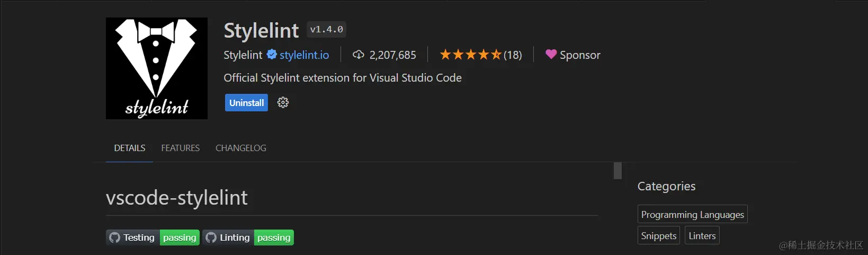The width and height of the screenshot is (868, 255).
Task: Select the Linters category tag
Action: [702, 236]
